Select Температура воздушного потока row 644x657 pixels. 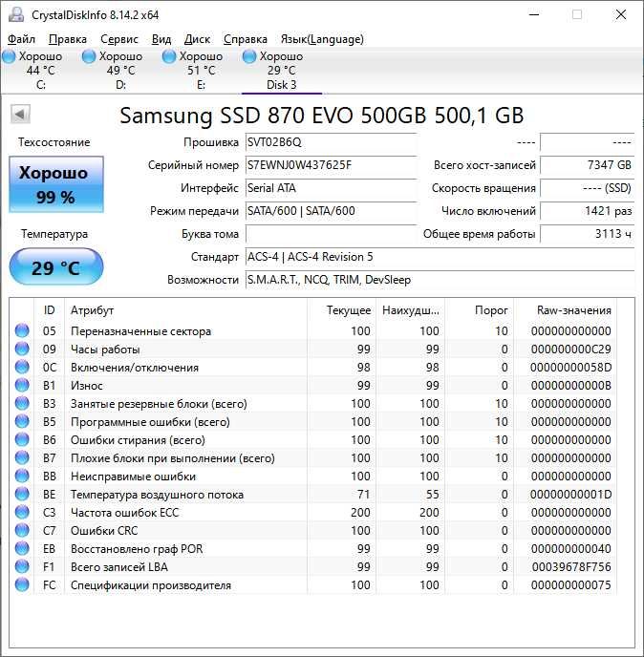coord(314,495)
